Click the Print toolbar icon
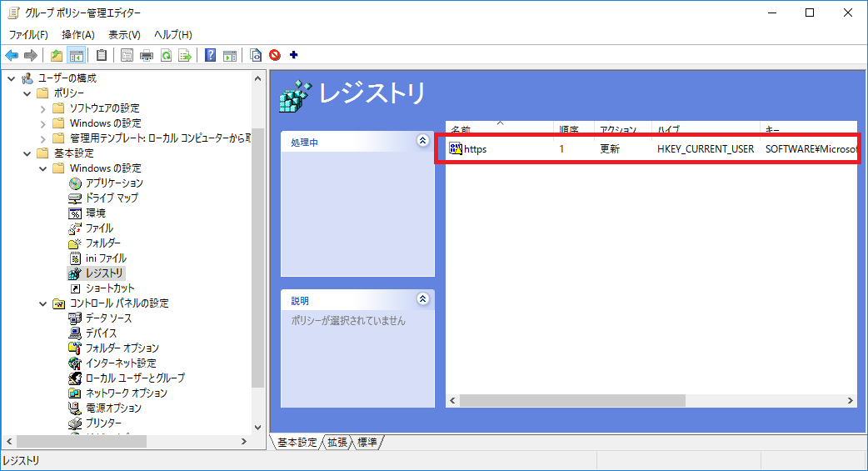This screenshot has height=471, width=868. (147, 56)
